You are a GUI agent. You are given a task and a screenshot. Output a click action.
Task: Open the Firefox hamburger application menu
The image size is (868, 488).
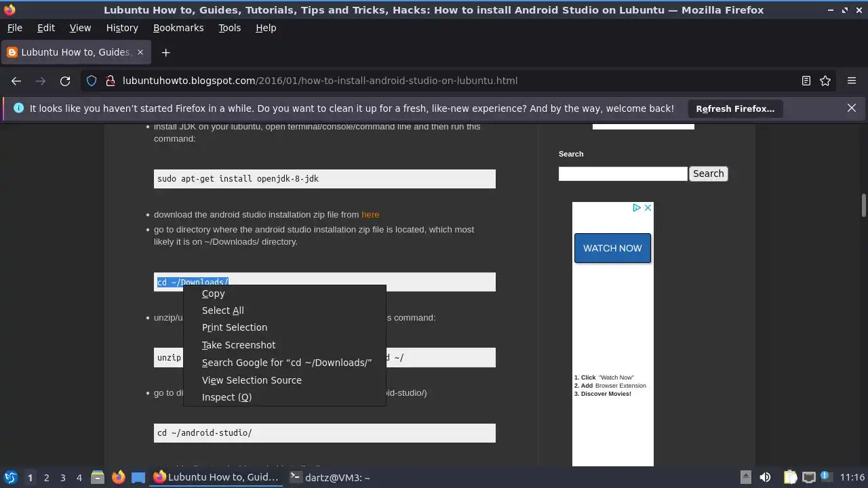(x=852, y=81)
